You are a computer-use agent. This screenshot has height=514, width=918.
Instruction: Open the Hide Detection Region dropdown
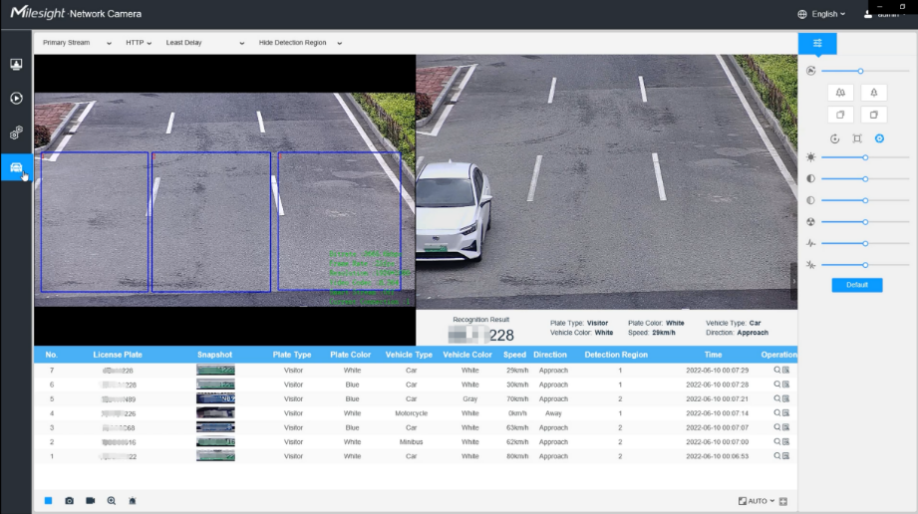(x=300, y=43)
